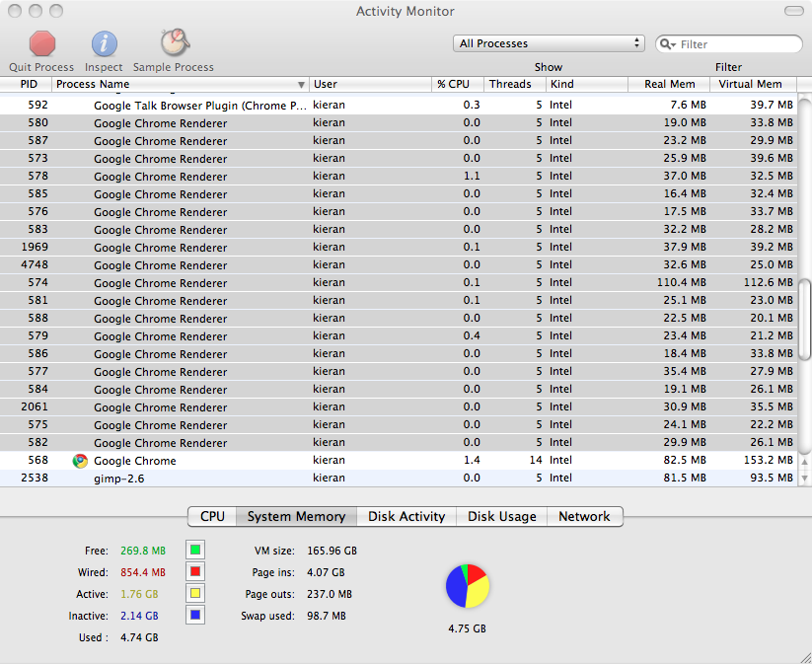The width and height of the screenshot is (812, 664).
Task: Click the Inspect icon
Action: [x=103, y=44]
